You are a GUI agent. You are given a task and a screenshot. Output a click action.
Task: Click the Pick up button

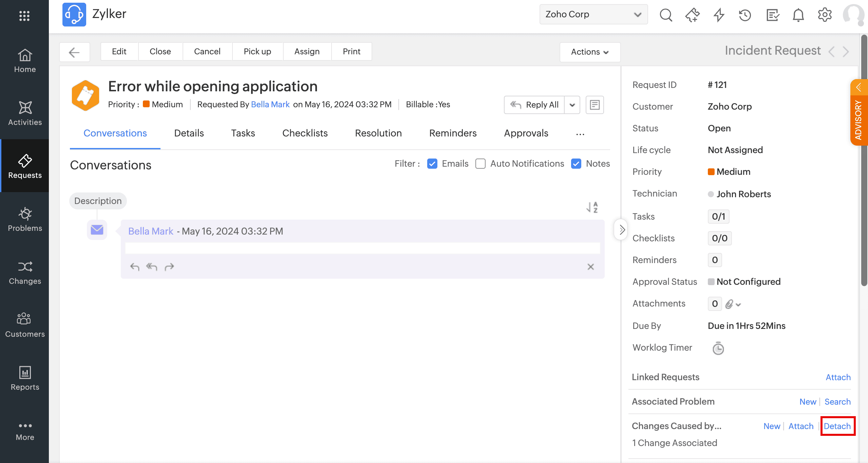(257, 51)
